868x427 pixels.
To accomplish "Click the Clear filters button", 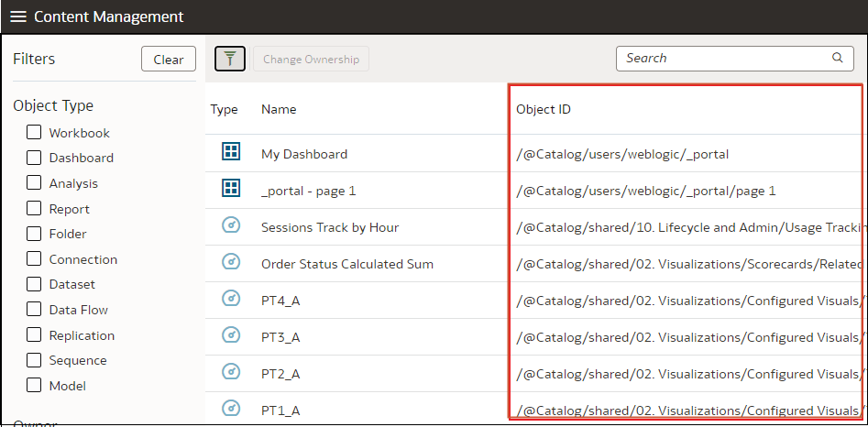I will pos(169,60).
